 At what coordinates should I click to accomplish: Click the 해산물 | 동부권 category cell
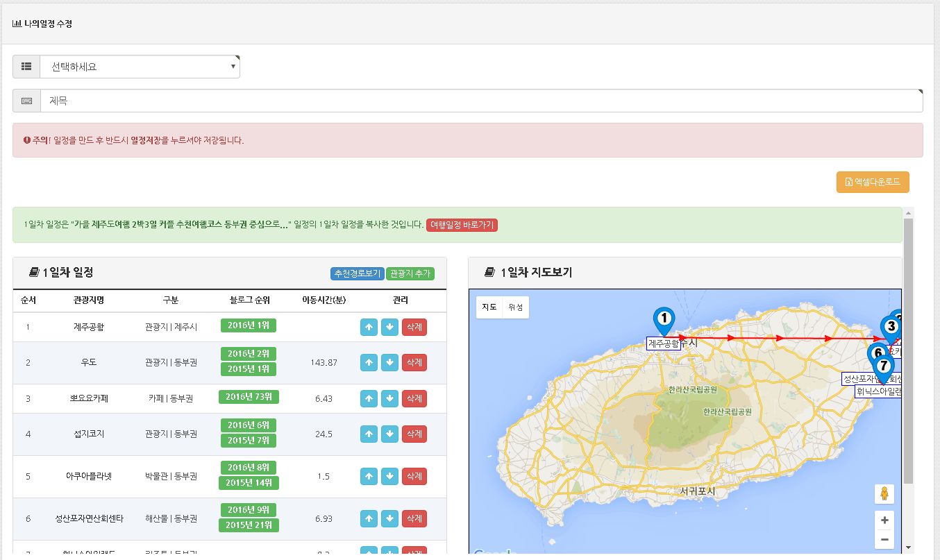pos(171,519)
